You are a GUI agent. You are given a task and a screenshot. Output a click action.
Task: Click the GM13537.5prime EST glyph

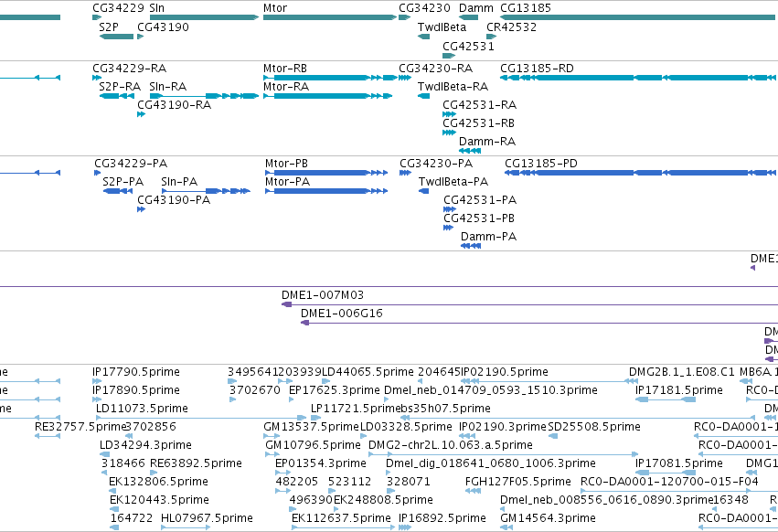pos(272,436)
